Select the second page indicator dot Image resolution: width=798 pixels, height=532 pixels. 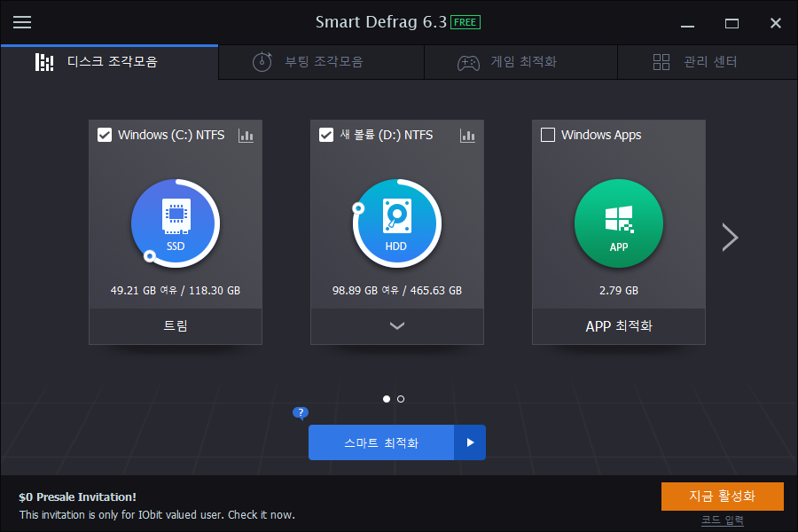401,399
